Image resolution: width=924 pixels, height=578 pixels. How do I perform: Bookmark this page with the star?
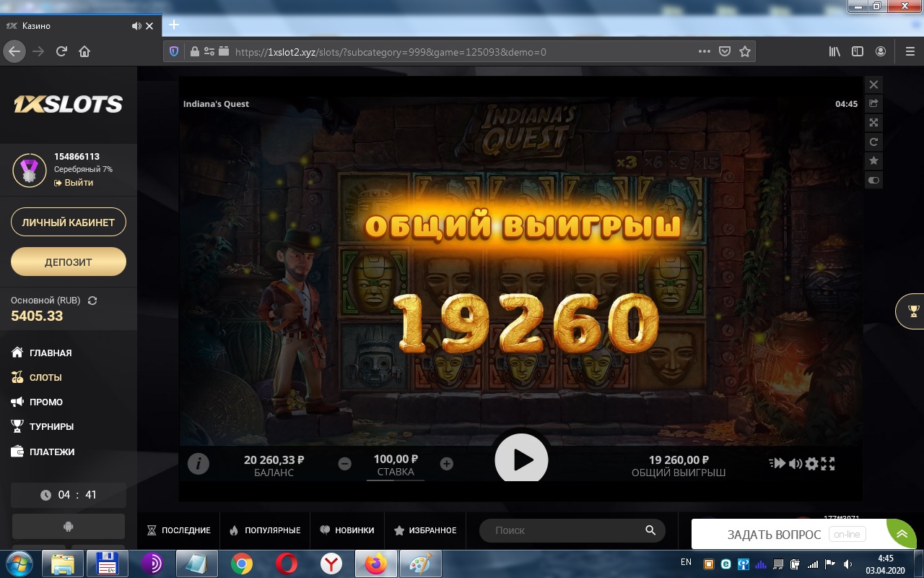click(x=745, y=51)
